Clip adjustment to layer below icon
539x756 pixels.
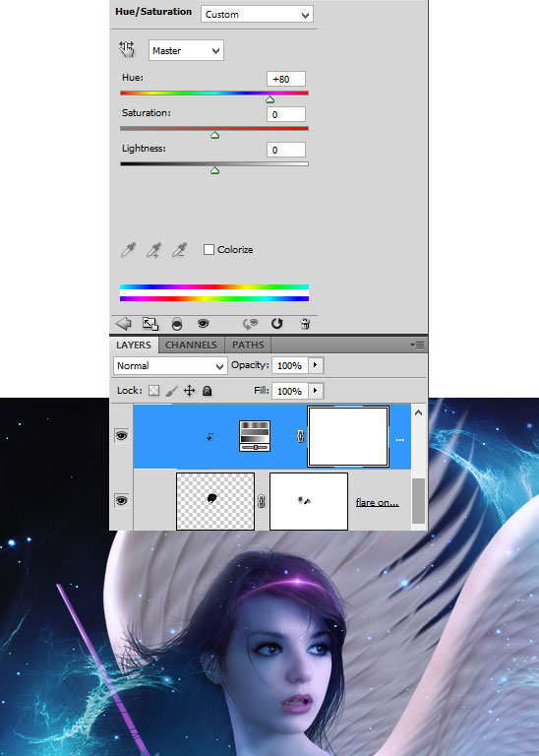177,324
